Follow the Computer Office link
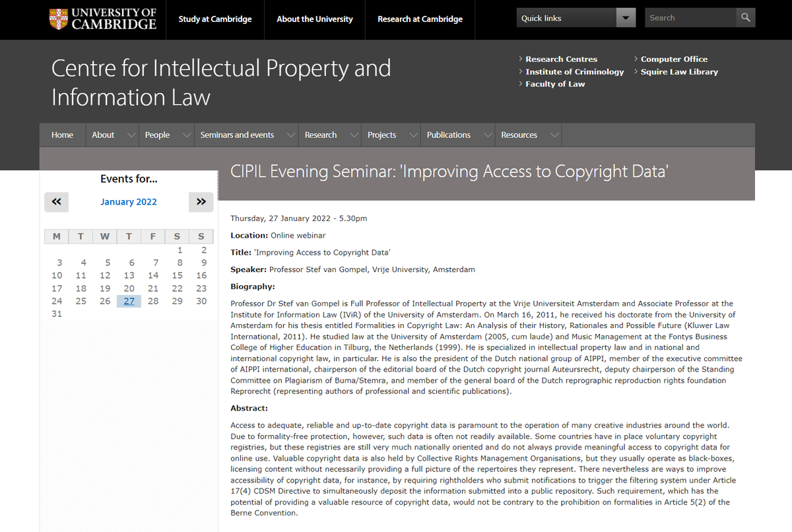792x532 pixels. [674, 59]
